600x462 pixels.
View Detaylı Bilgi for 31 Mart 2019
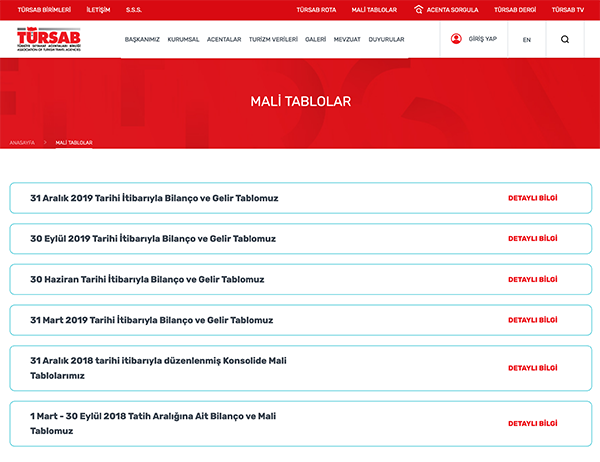pyautogui.click(x=532, y=320)
